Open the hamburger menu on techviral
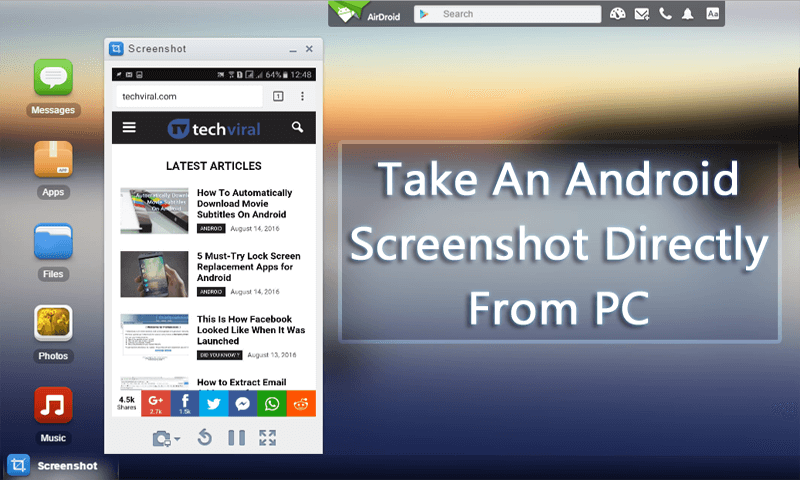800x480 pixels. click(x=129, y=128)
